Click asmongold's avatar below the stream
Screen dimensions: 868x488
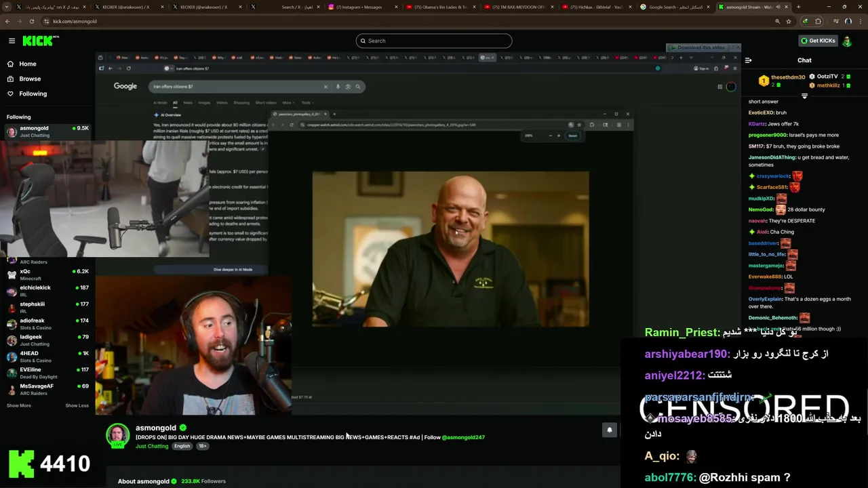click(117, 435)
